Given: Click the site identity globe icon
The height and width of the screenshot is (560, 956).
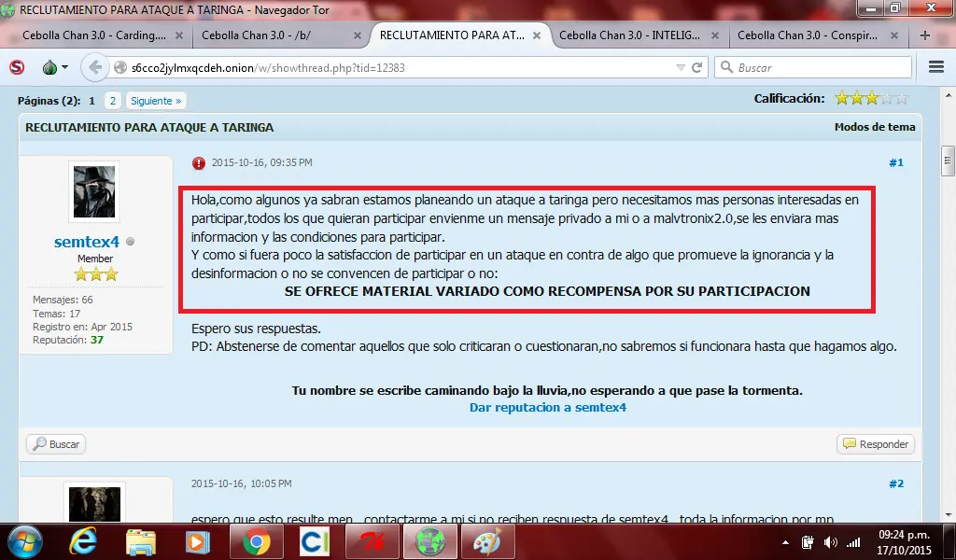Looking at the screenshot, I should (x=120, y=67).
